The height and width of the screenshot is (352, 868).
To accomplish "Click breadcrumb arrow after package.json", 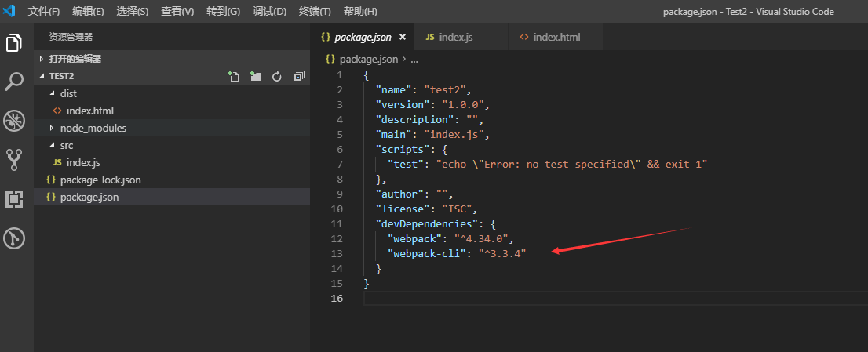I will point(403,59).
